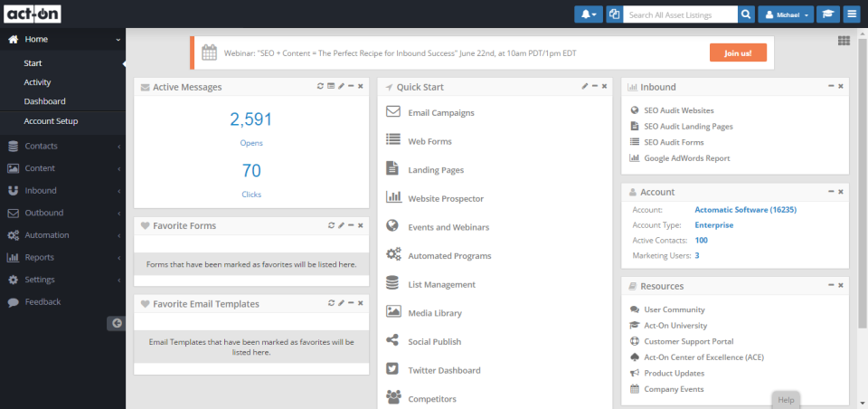Open the Email Campaigns quick start link
Viewport: 868px width, 409px height.
coord(440,112)
